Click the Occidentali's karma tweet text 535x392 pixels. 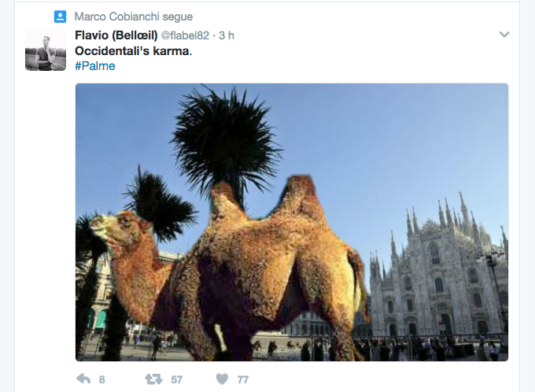click(134, 51)
